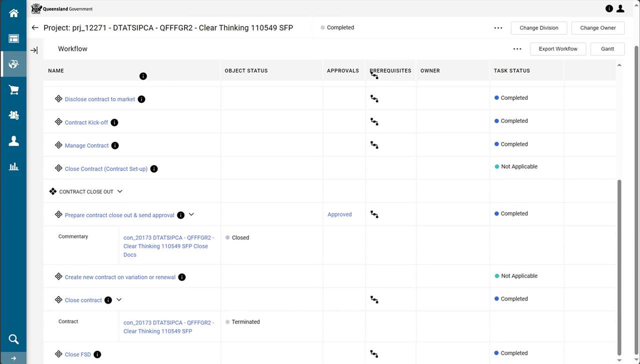Collapse Prepare contract close out task details
This screenshot has height=364, width=640.
[191, 215]
